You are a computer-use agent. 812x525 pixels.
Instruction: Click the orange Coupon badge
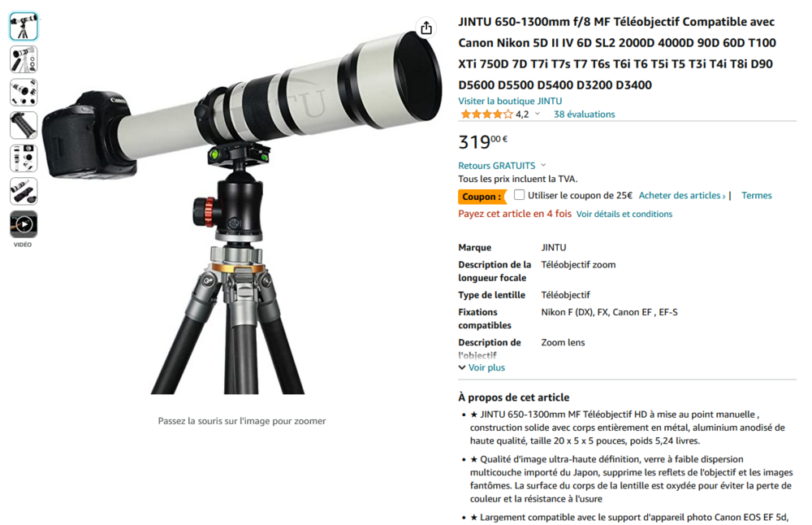point(482,197)
